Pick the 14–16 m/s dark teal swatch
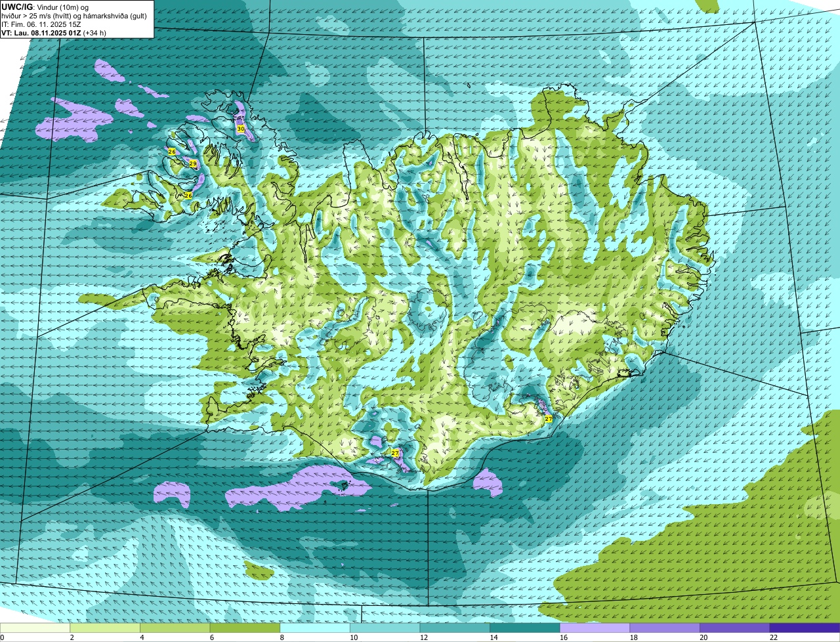840x642 pixels. [x=525, y=628]
